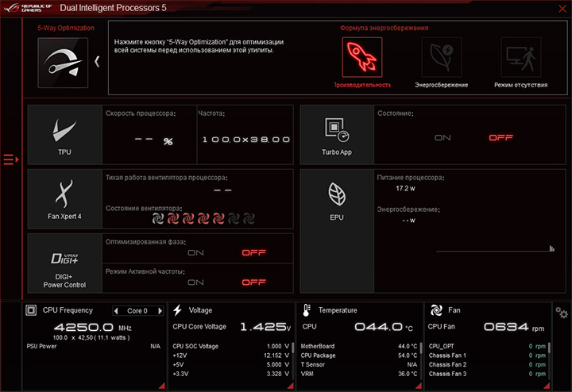Open the TPU panel

[64, 135]
